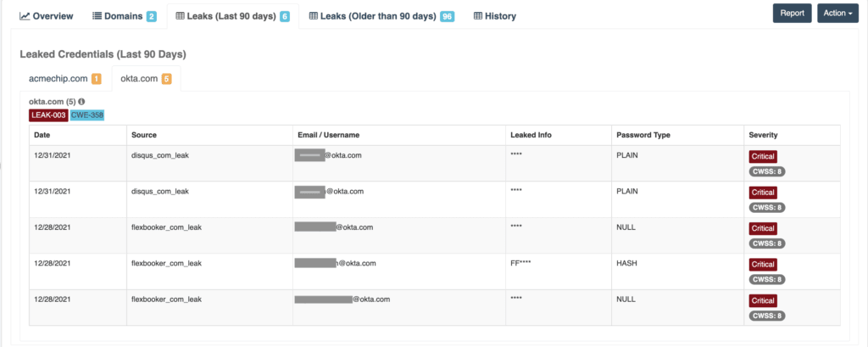Switch to the acmechip.com tab
This screenshot has width=868, height=347.
tap(59, 79)
